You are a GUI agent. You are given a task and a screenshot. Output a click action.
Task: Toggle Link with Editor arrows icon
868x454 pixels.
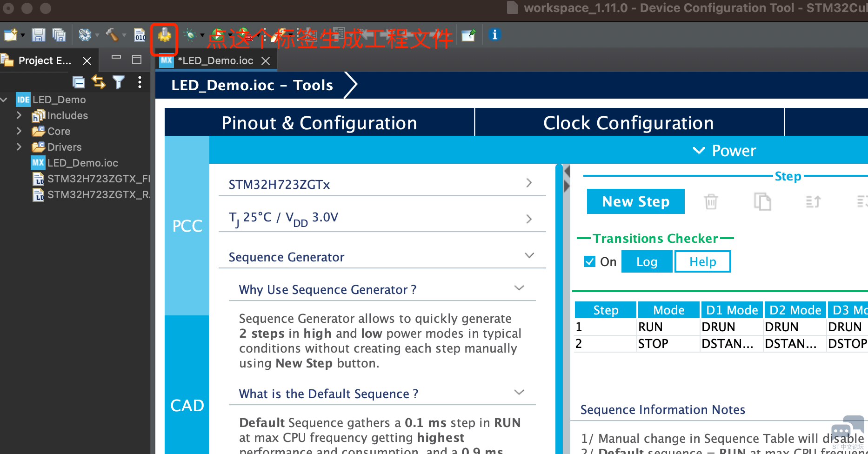[99, 82]
